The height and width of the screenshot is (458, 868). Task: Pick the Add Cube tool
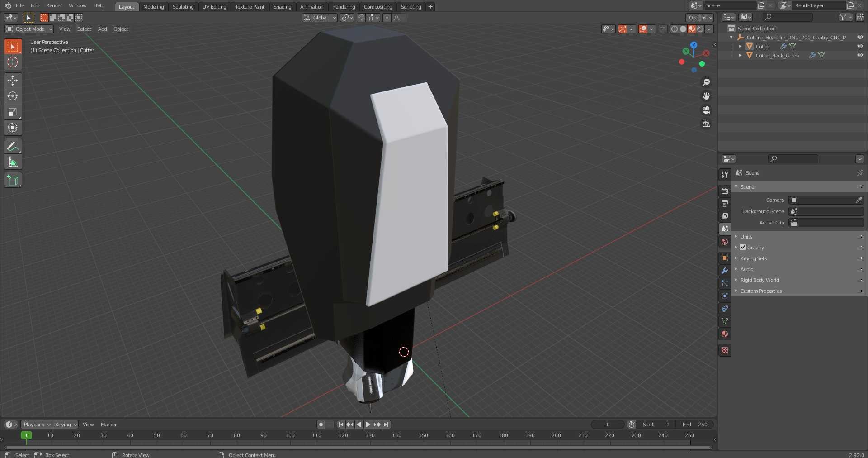[x=13, y=180]
